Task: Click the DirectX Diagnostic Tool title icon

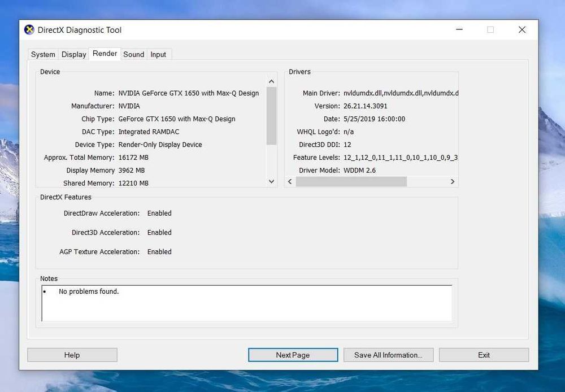Action: 29,29
